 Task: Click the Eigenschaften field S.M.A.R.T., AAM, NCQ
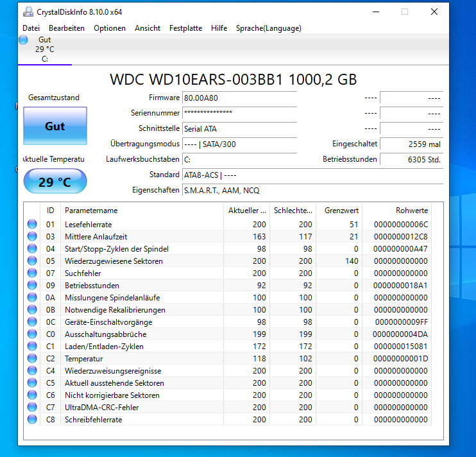312,191
